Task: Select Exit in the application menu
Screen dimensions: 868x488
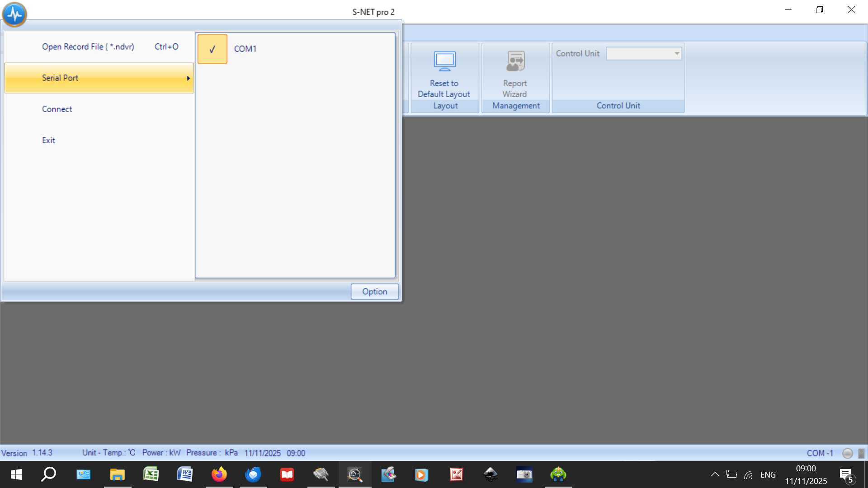Action: tap(48, 140)
